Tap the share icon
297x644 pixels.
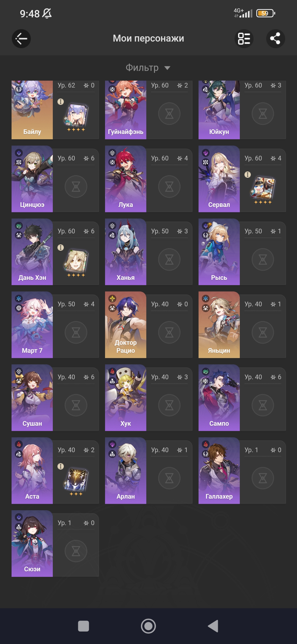276,39
